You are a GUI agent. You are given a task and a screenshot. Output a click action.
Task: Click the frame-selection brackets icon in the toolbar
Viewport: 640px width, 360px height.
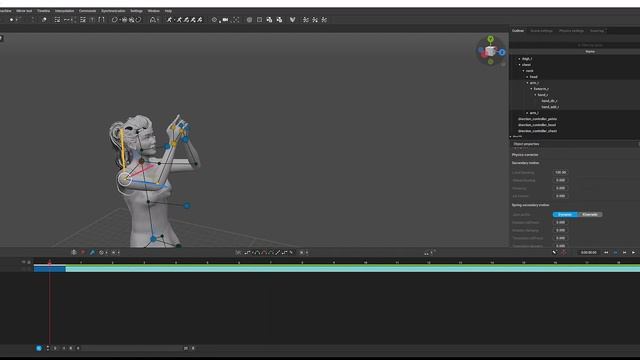236,20
